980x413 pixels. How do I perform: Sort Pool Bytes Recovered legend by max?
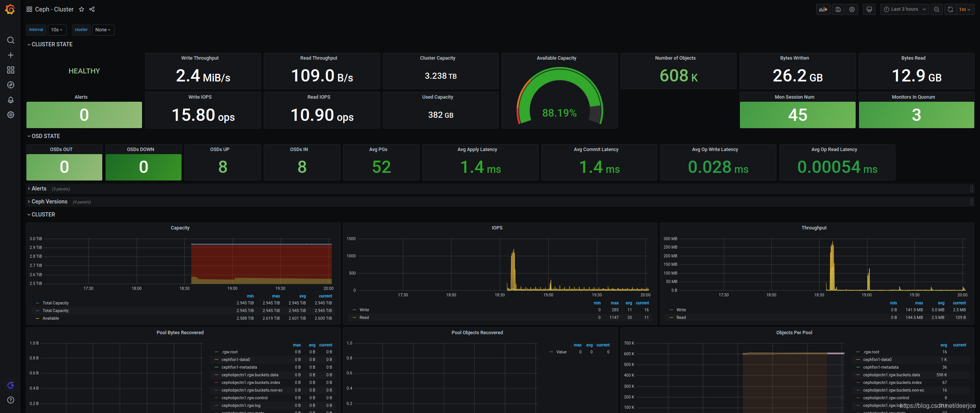click(x=297, y=345)
